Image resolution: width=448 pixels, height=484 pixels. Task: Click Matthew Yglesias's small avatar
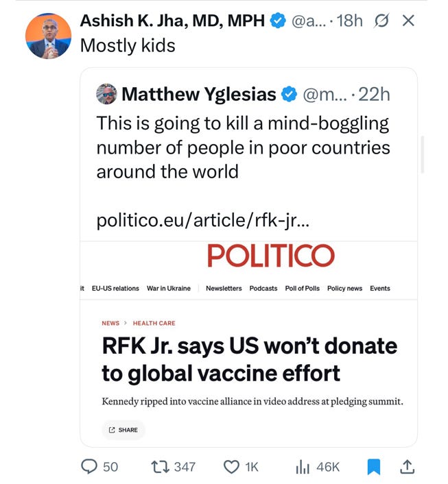coord(106,94)
